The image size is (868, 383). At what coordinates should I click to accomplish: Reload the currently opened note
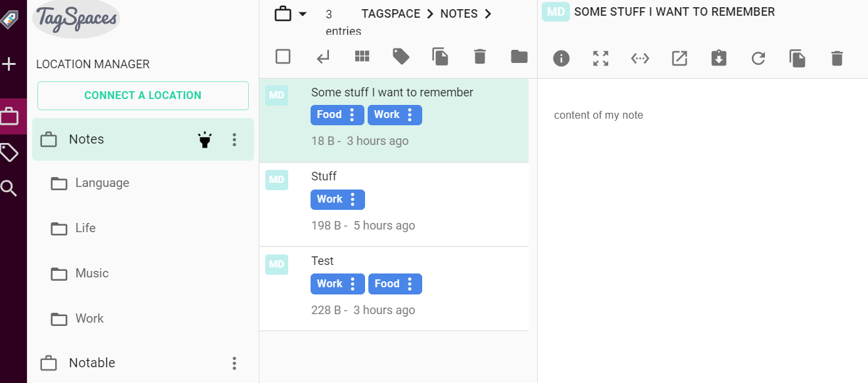tap(758, 58)
